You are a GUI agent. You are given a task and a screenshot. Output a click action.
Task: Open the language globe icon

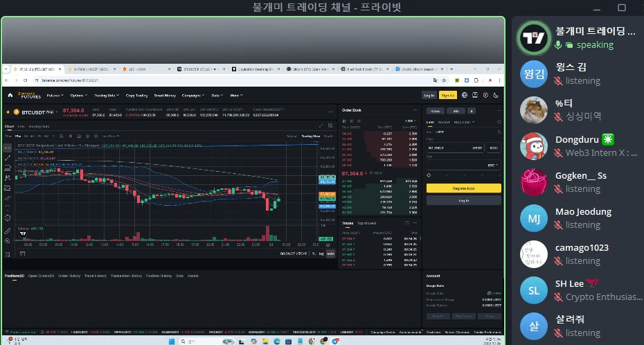click(x=465, y=96)
